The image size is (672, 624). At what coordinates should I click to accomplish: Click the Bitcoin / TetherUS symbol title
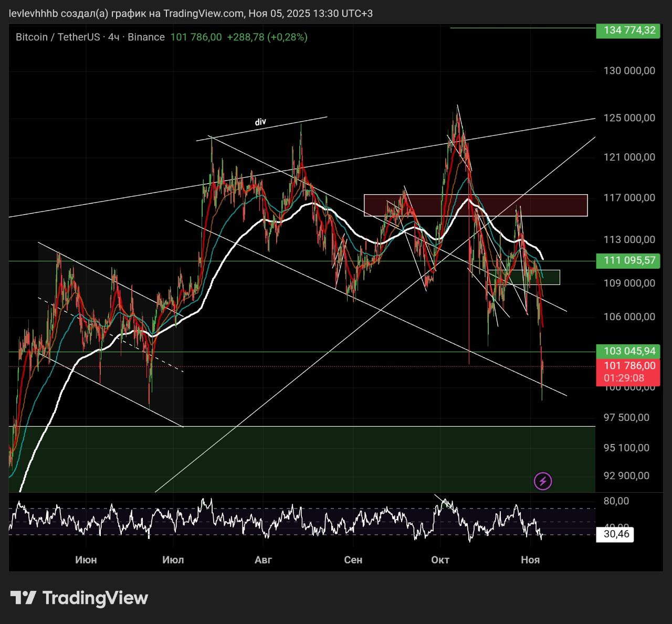[x=58, y=37]
